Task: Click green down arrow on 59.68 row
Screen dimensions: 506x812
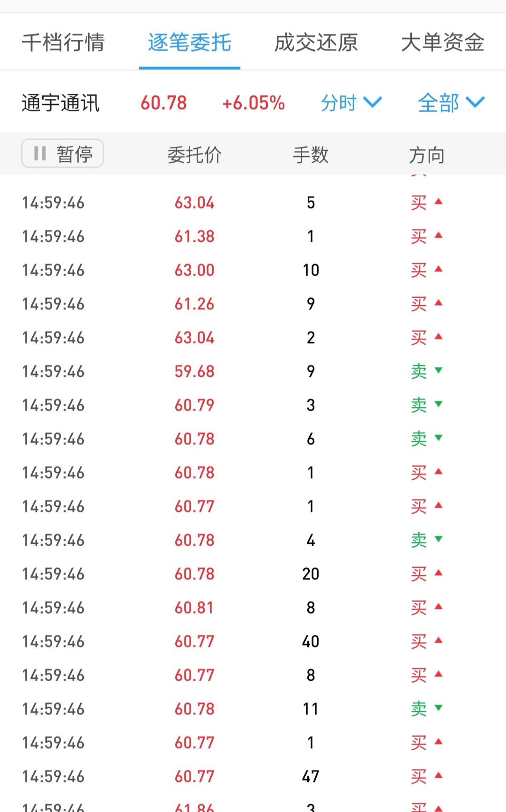Action: pyautogui.click(x=439, y=370)
